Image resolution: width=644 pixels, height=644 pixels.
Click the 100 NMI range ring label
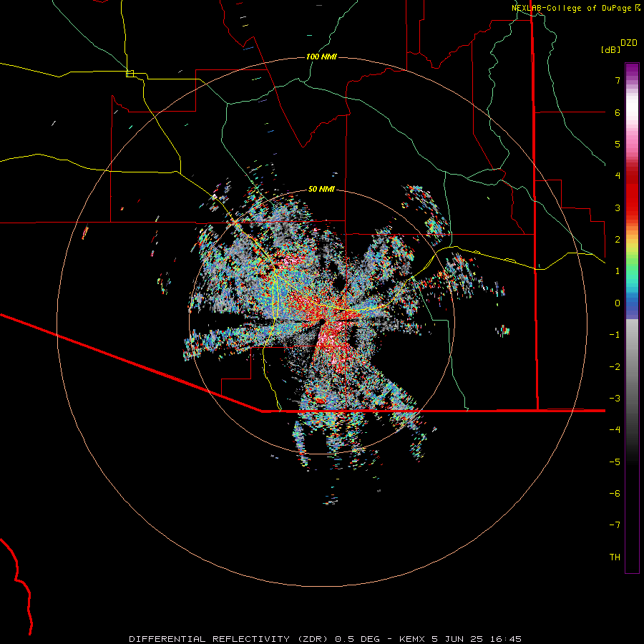[x=321, y=57]
